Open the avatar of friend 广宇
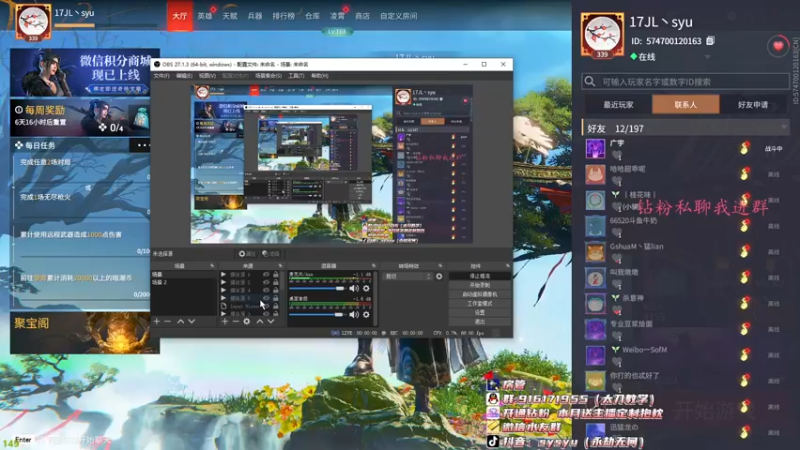The width and height of the screenshot is (800, 450). point(595,148)
